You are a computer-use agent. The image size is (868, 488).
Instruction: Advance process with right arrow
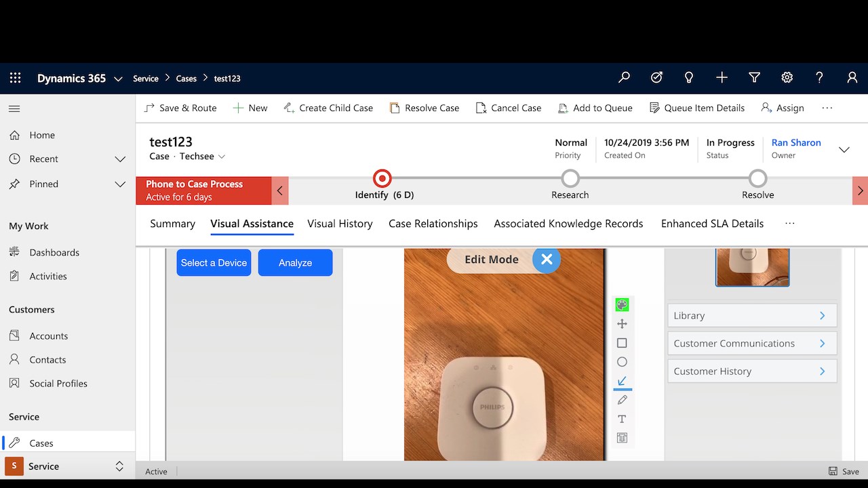860,191
